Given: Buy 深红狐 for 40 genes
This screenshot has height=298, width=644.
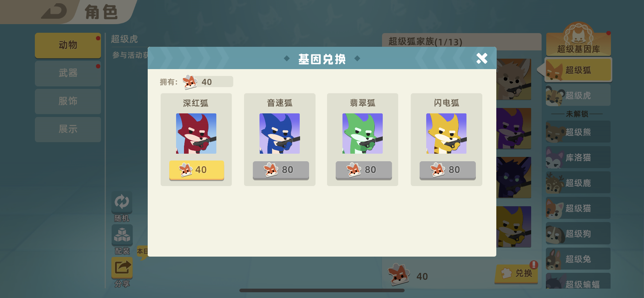Looking at the screenshot, I should pos(197,170).
